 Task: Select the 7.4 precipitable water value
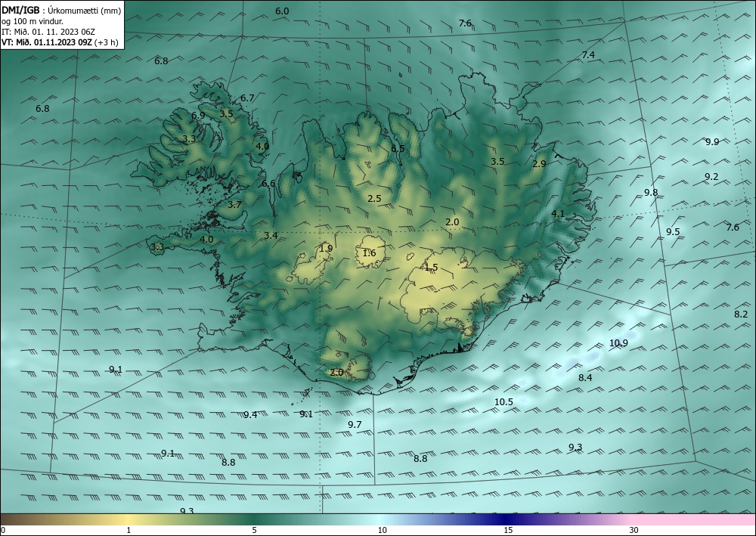[x=588, y=55]
